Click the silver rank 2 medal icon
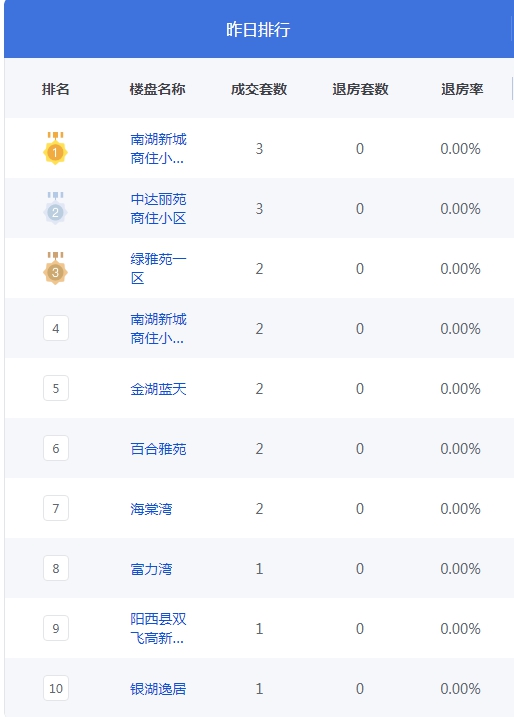 [x=55, y=208]
